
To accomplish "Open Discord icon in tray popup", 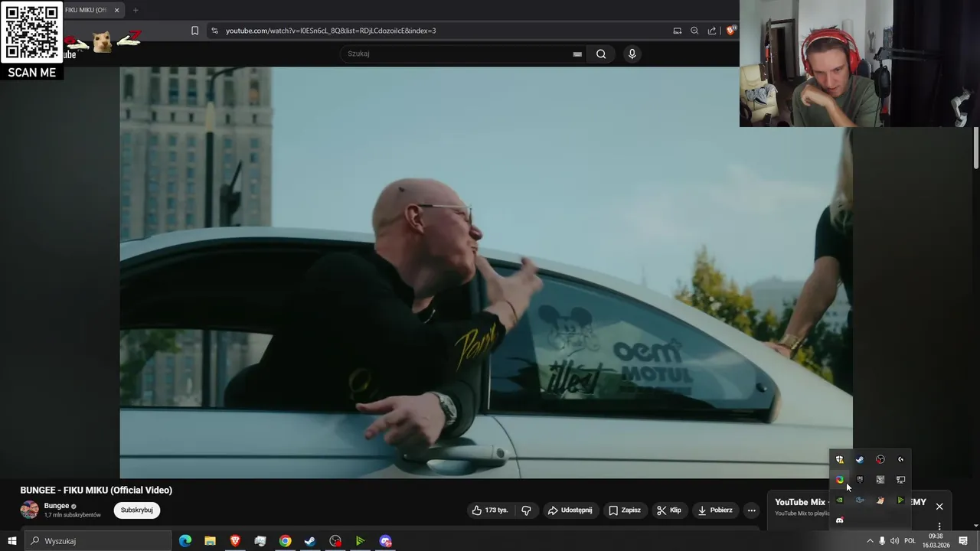I will pos(839,520).
